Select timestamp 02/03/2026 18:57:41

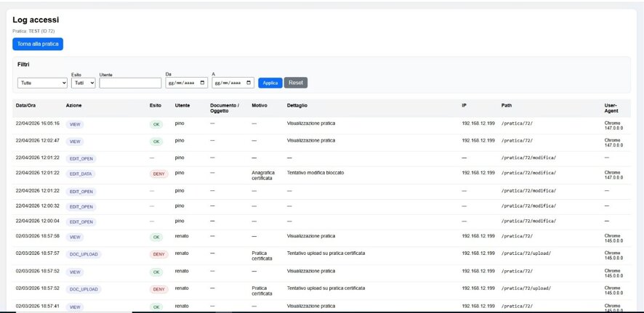(37, 306)
